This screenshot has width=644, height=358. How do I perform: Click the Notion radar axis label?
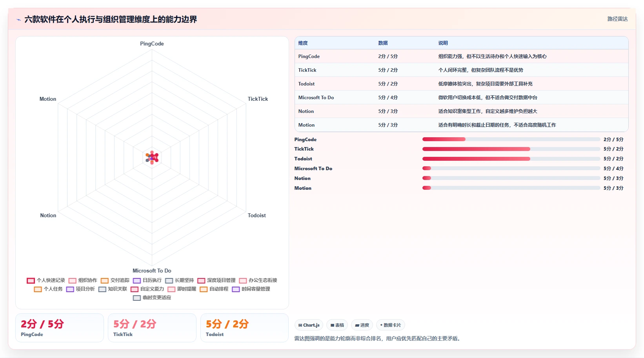tap(48, 215)
